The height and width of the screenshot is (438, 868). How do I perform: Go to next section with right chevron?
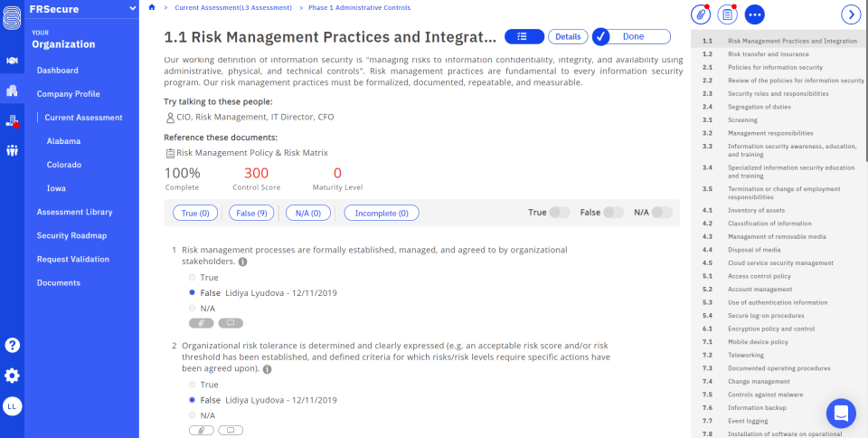click(x=850, y=14)
